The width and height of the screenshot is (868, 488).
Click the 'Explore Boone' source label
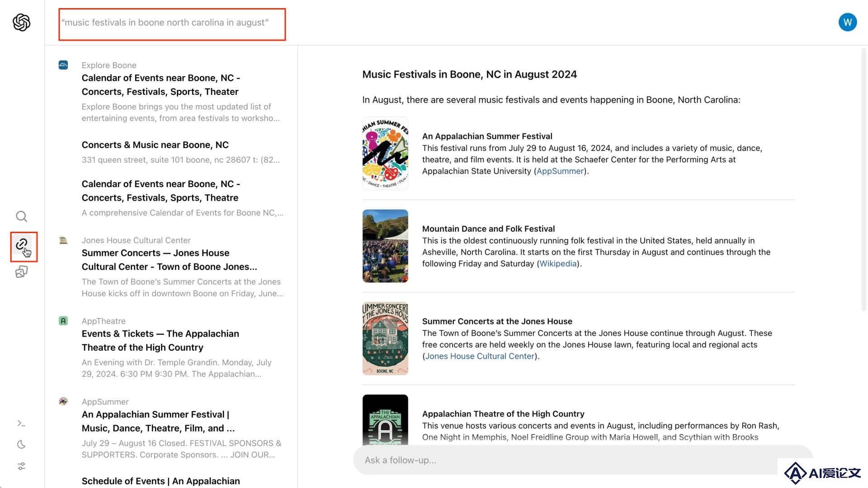coord(109,65)
